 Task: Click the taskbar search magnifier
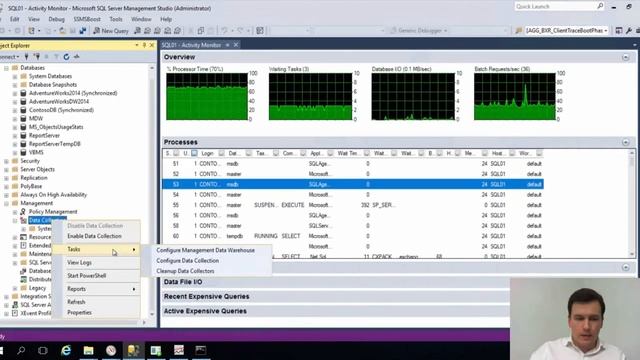pos(21,350)
